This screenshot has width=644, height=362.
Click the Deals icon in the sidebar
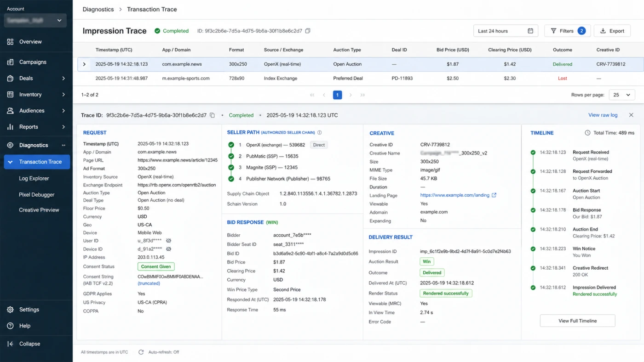point(10,78)
